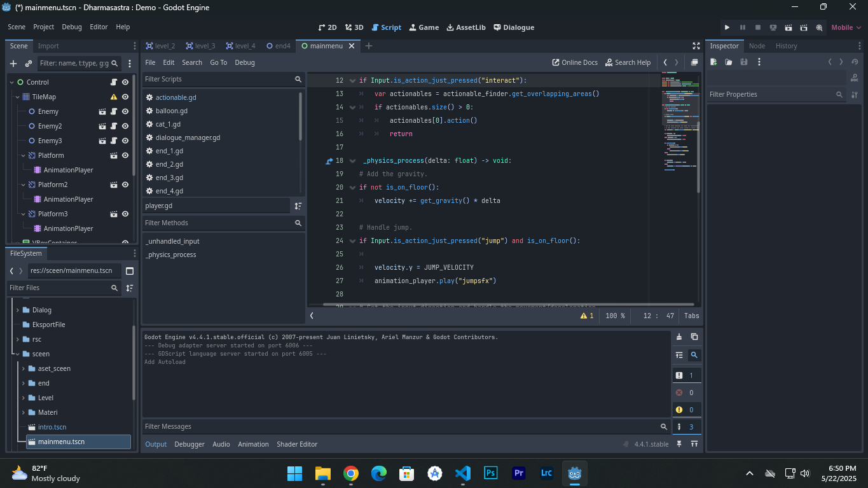Screen dimensions: 868x488
Task: Select mainmenu.tscn in FileSystem
Action: [x=79, y=442]
